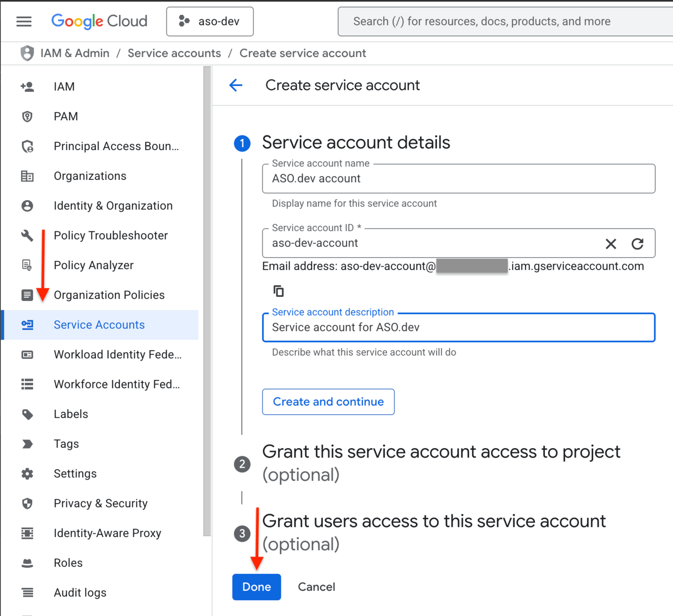The width and height of the screenshot is (673, 616).
Task: Navigate to Audit logs in sidebar
Action: [80, 592]
